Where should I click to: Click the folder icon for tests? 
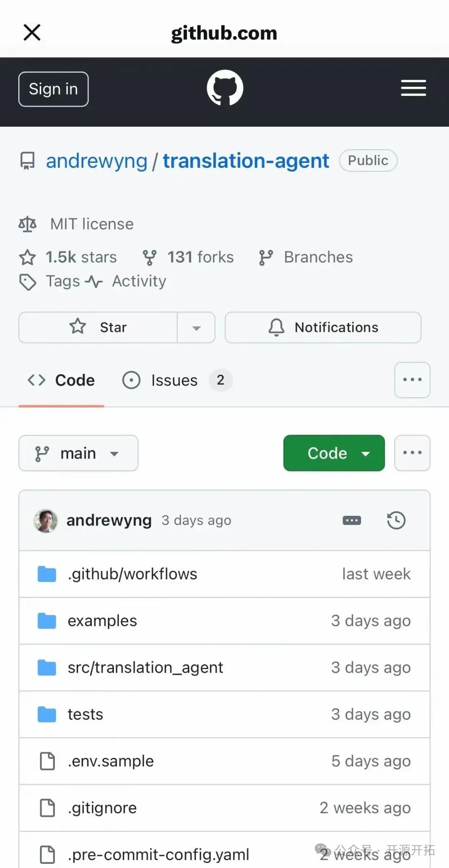click(x=47, y=715)
